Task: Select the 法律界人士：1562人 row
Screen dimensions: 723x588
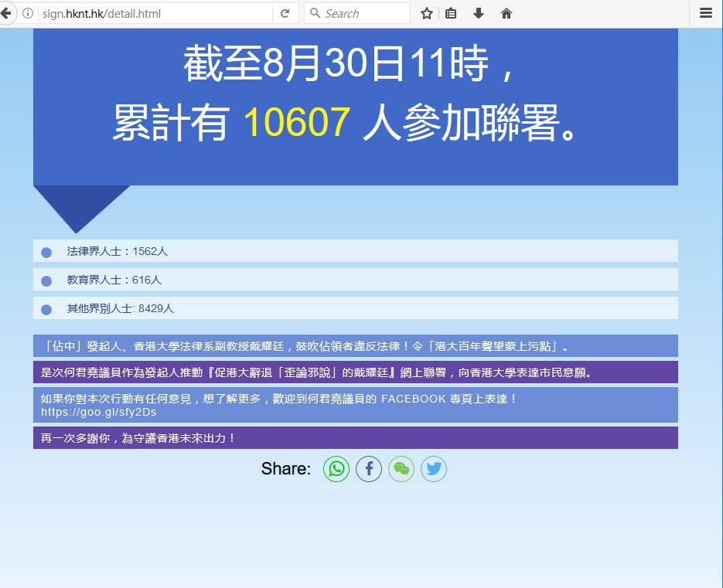Action: (x=356, y=251)
